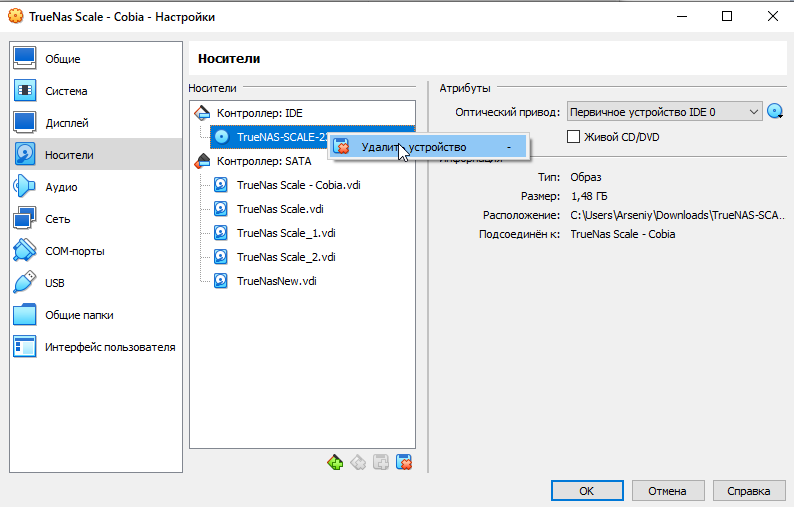794x507 pixels.
Task: Open the COM-порты settings category
Action: (96, 251)
